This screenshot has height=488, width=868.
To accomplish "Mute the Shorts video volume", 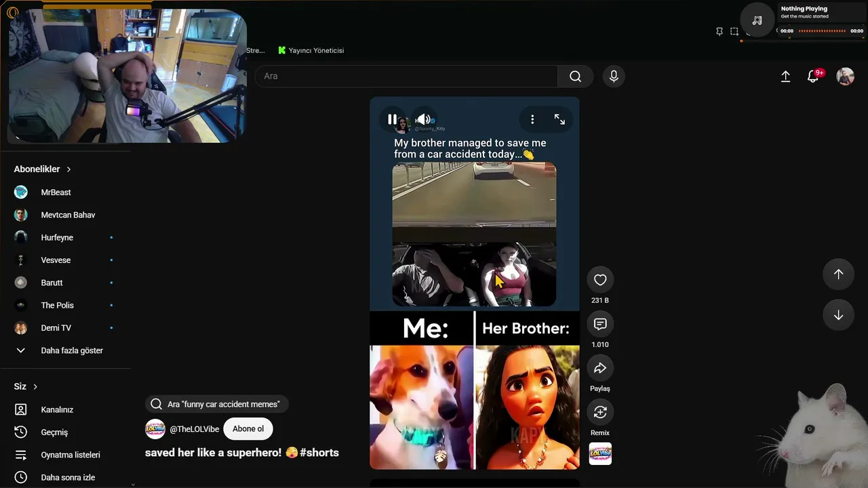I will (x=423, y=119).
